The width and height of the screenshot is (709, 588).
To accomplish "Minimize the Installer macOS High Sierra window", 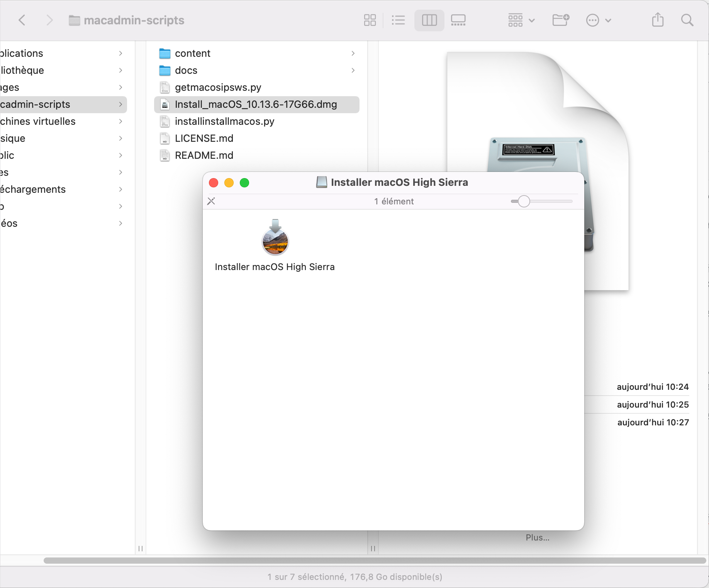I will (x=229, y=183).
